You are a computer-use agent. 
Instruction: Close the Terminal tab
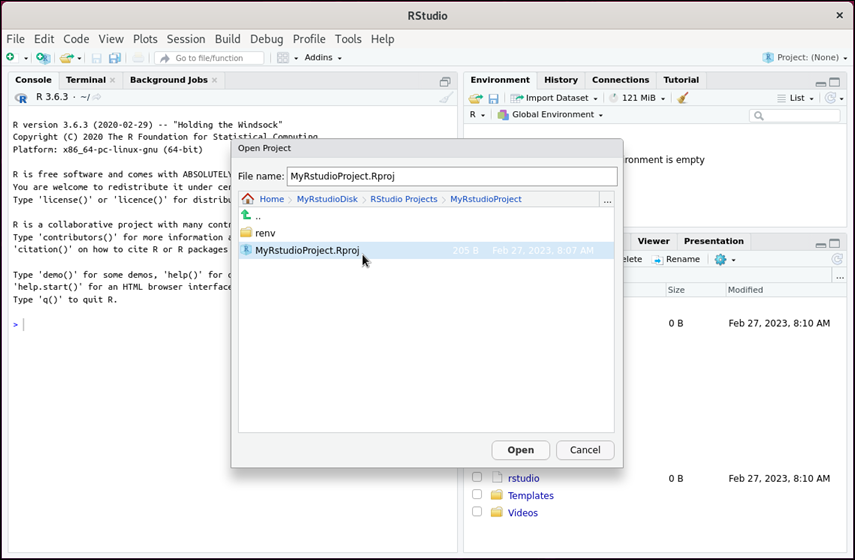[x=112, y=80]
